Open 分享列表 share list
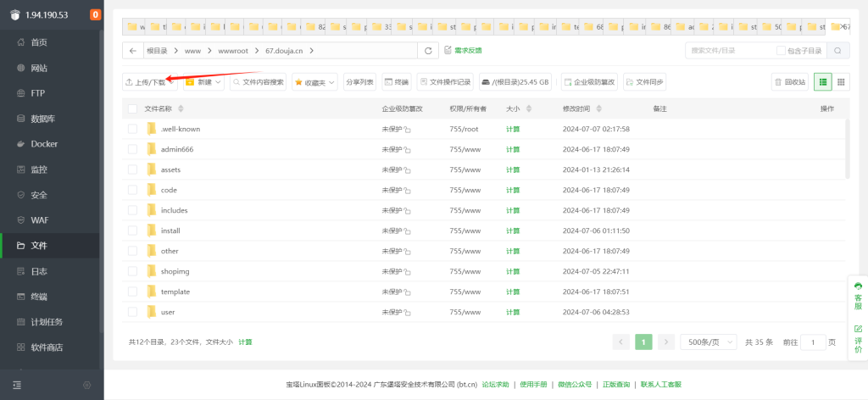This screenshot has height=400, width=868. 359,82
